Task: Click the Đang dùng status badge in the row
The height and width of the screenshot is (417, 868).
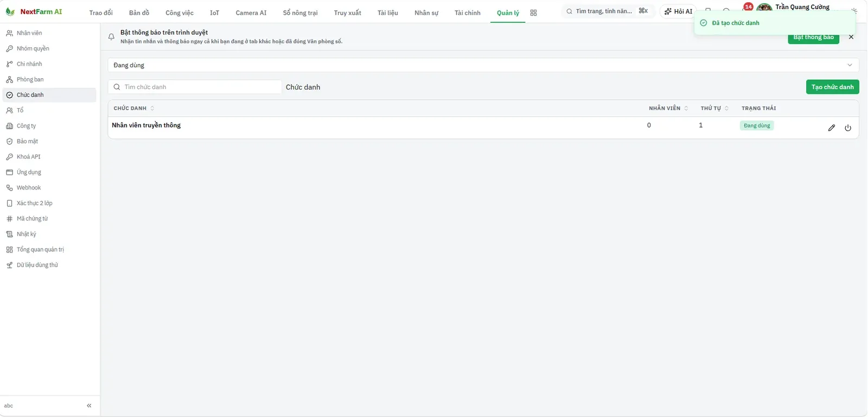Action: pyautogui.click(x=757, y=125)
